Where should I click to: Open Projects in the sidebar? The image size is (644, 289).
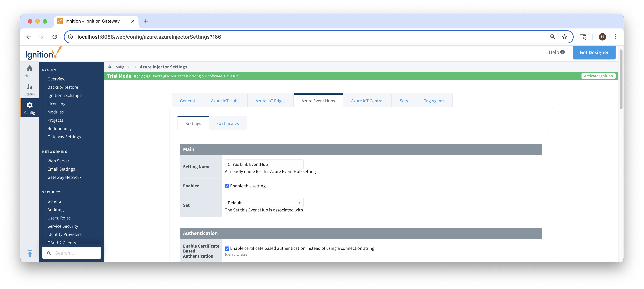click(x=55, y=120)
